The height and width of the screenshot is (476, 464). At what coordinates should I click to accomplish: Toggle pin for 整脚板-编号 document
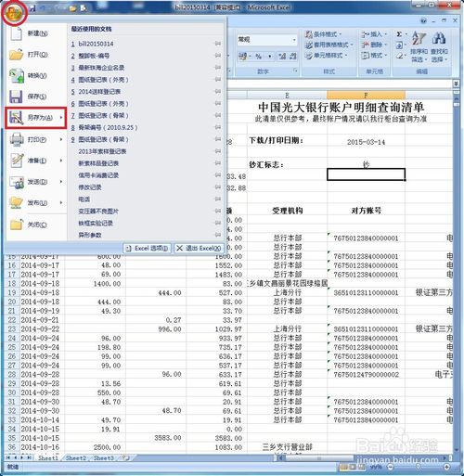point(218,56)
